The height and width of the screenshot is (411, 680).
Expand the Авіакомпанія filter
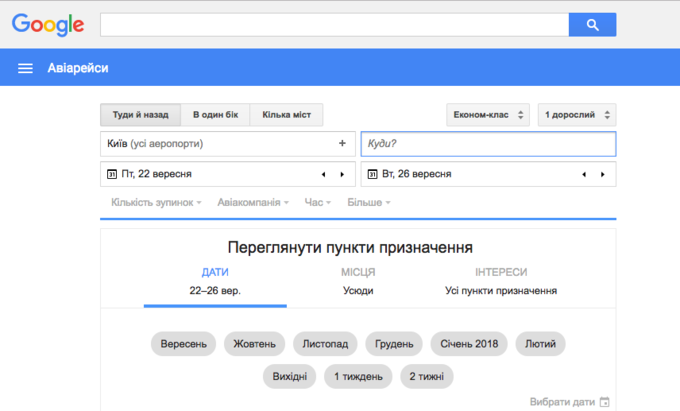pos(253,202)
